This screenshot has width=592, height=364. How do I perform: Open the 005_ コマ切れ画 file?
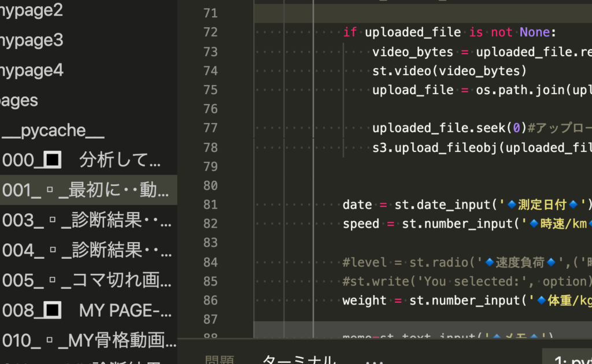(x=87, y=280)
